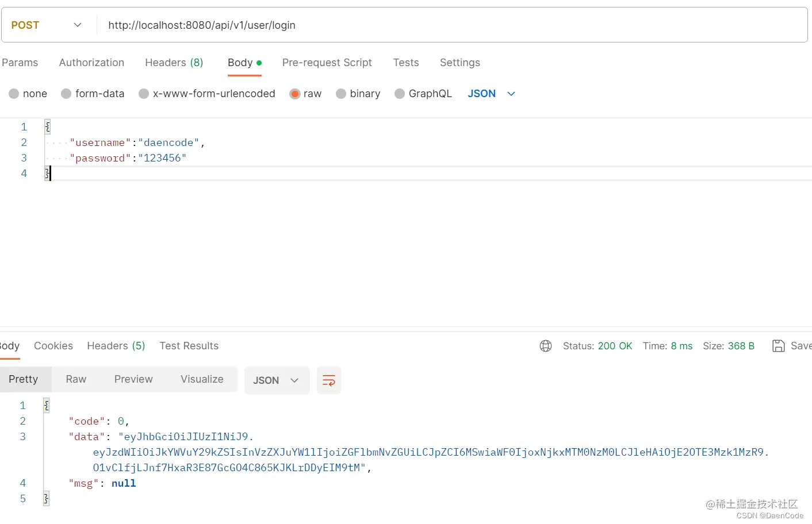This screenshot has width=812, height=524.
Task: Select the Visualize response view
Action: [202, 379]
